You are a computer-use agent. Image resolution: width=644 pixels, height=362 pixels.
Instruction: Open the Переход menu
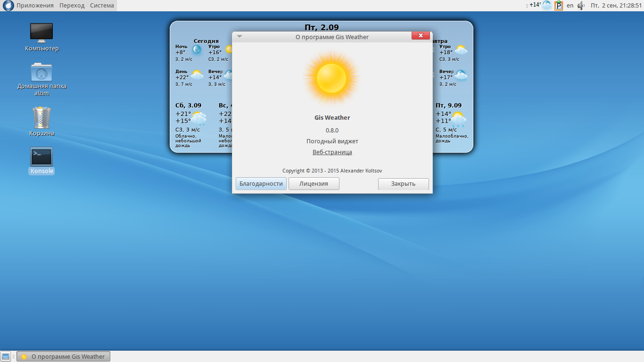tap(72, 6)
